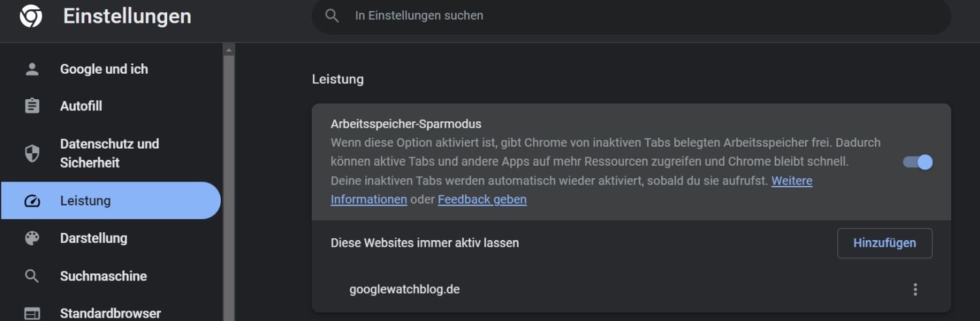The height and width of the screenshot is (321, 980).
Task: Focus the In Einstellungen suchen field
Action: (x=588, y=16)
